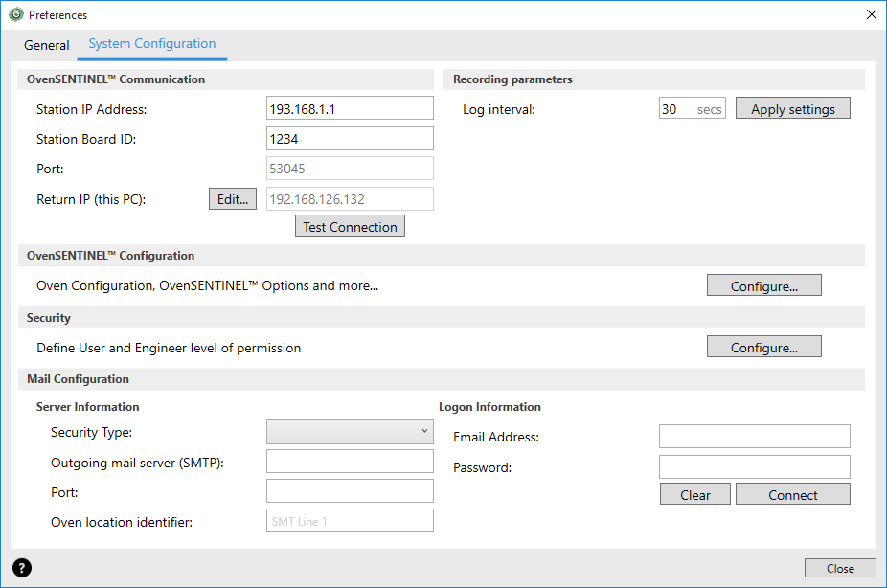Screen dimensions: 887x588
Task: Click the Station Board ID field
Action: point(350,139)
